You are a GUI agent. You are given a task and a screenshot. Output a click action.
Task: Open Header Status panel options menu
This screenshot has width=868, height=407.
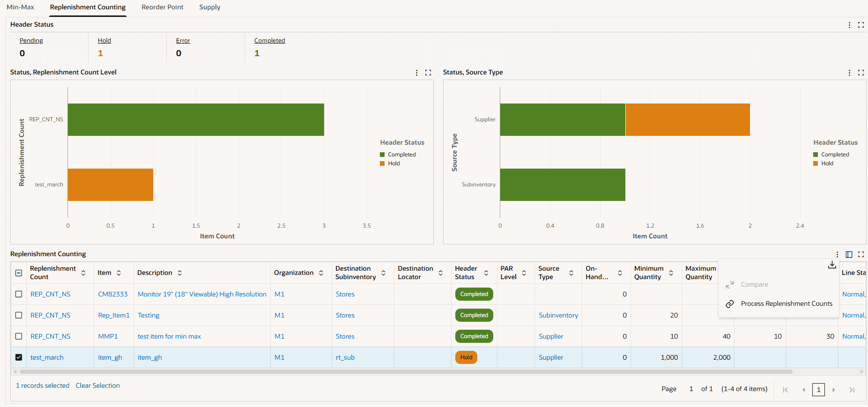tap(850, 25)
